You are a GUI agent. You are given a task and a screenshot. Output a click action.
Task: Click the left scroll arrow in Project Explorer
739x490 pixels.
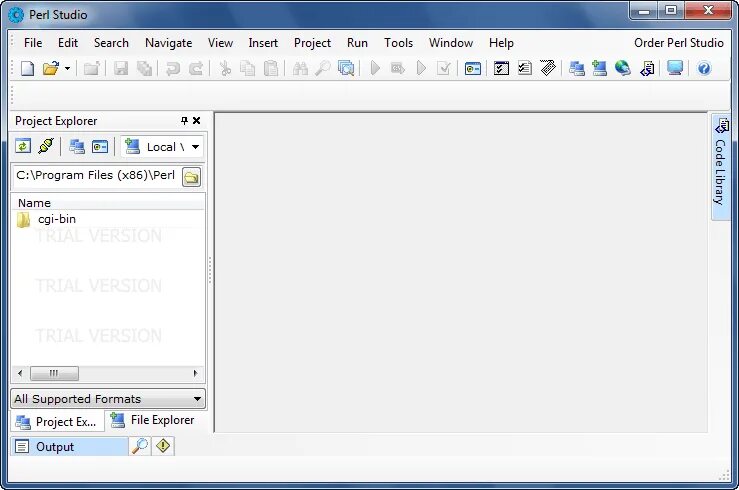[x=20, y=374]
